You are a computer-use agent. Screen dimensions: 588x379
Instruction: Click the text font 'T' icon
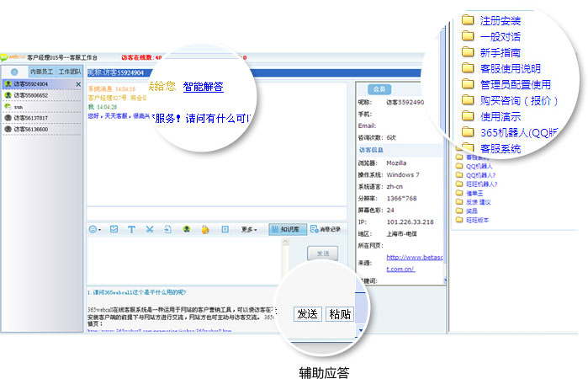point(131,228)
